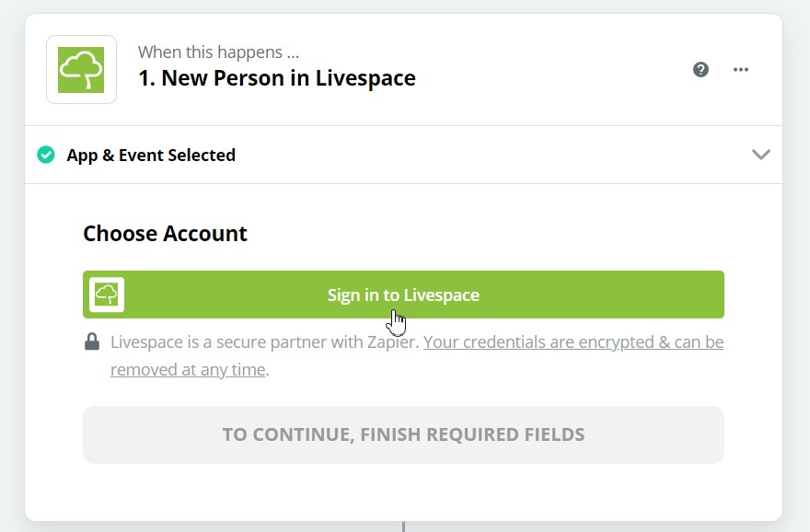Open "Your credentials are encrypted & can be" link

click(573, 341)
